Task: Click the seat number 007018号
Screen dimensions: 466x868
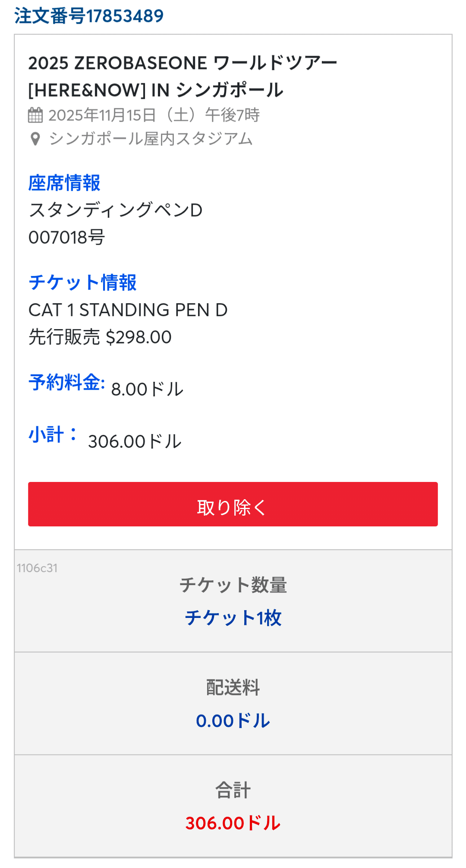Action: 66,238
